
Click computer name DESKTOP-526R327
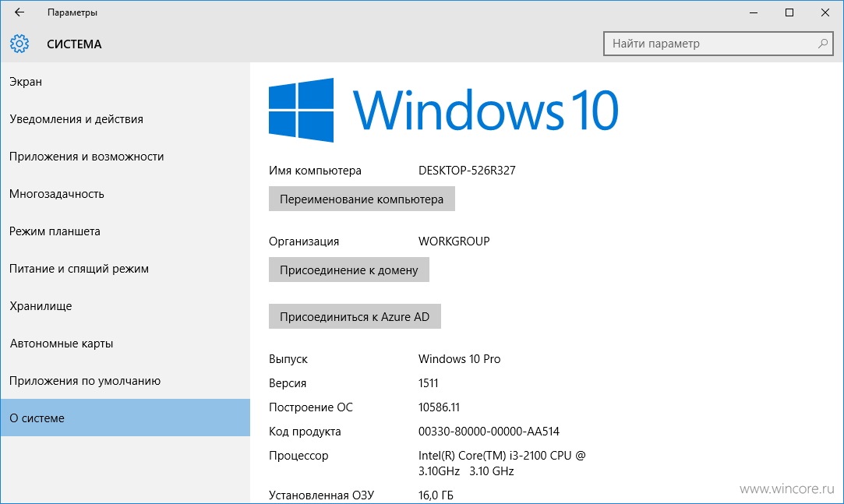(x=467, y=171)
